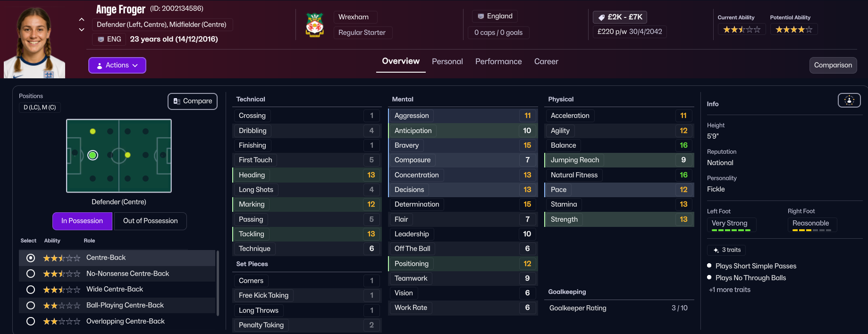Screen dimensions: 868x334
Task: Expand the +1 more traits link
Action: click(x=729, y=290)
